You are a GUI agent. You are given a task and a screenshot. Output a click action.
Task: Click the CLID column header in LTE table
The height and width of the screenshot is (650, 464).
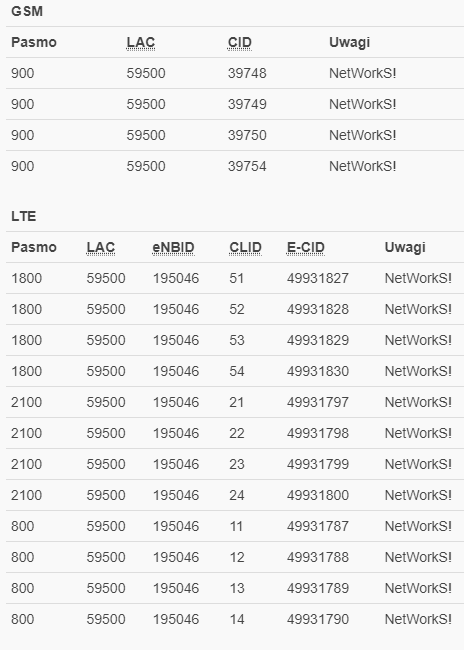click(245, 247)
